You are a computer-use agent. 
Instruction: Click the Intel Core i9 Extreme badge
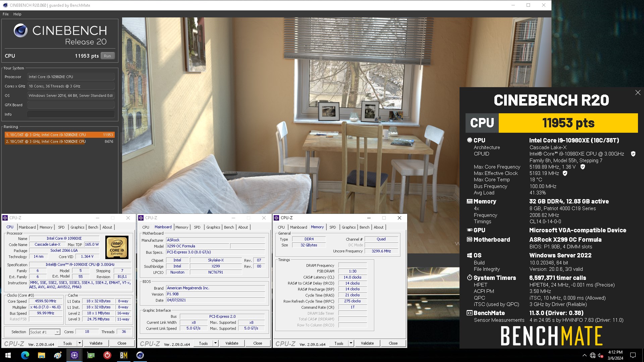coord(117,247)
